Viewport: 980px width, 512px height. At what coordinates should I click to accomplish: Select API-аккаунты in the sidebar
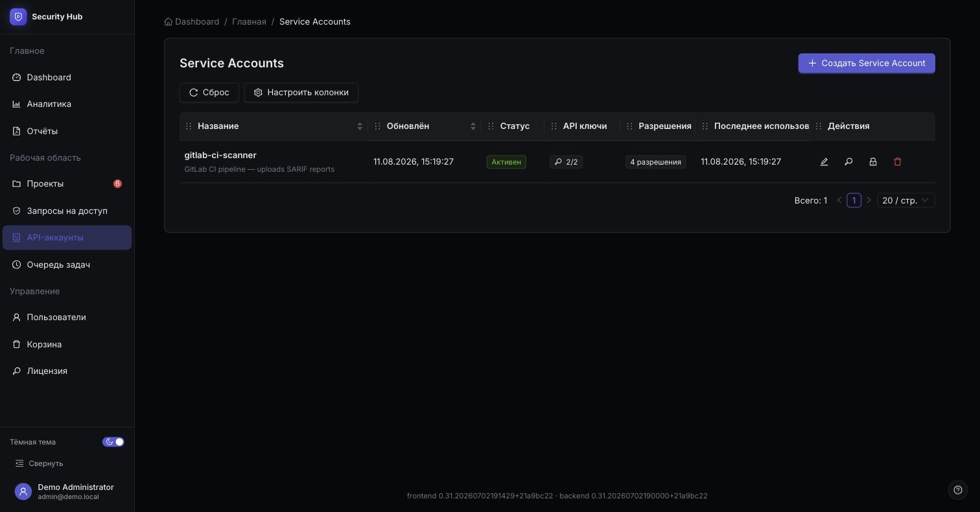pos(67,237)
